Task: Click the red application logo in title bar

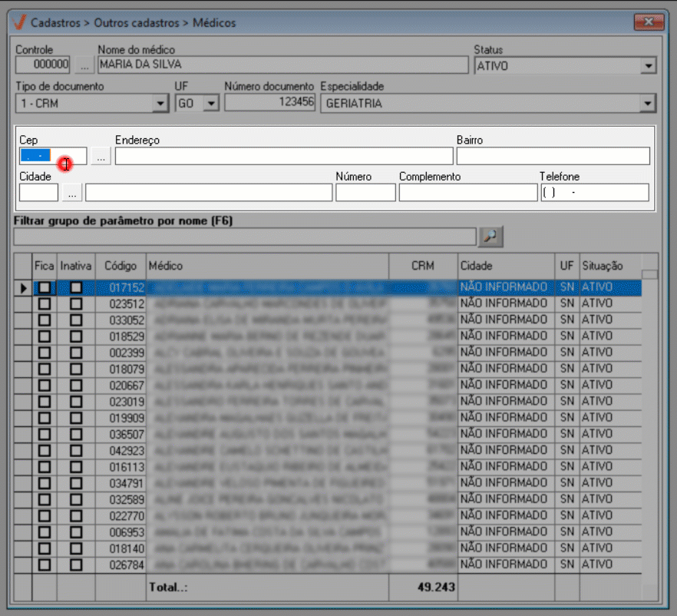Action: click(19, 22)
